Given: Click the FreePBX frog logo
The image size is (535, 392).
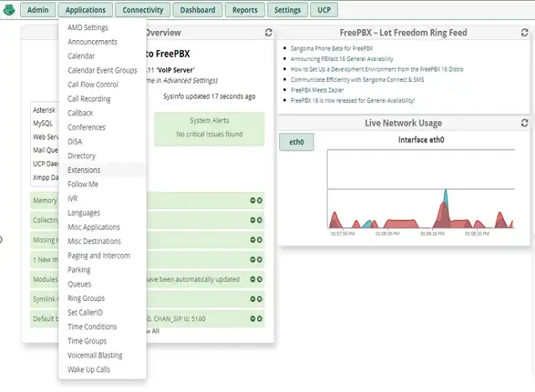Looking at the screenshot, I should point(9,10).
